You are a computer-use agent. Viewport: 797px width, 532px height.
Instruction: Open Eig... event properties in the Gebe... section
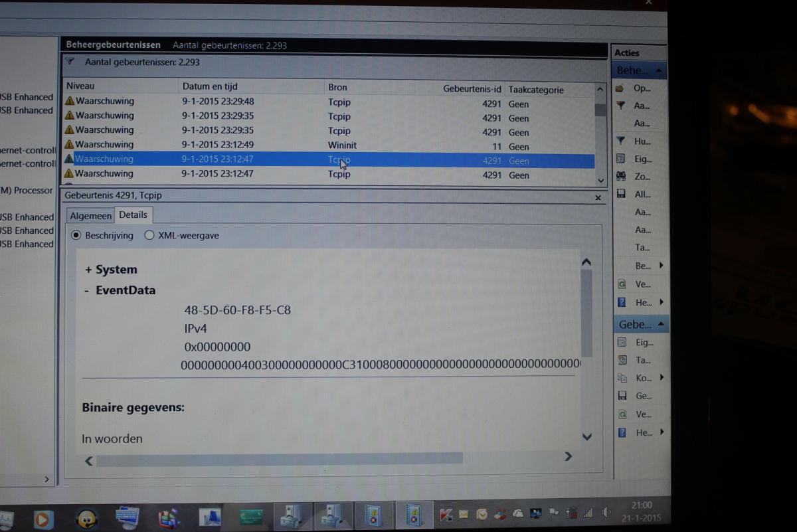point(622,343)
